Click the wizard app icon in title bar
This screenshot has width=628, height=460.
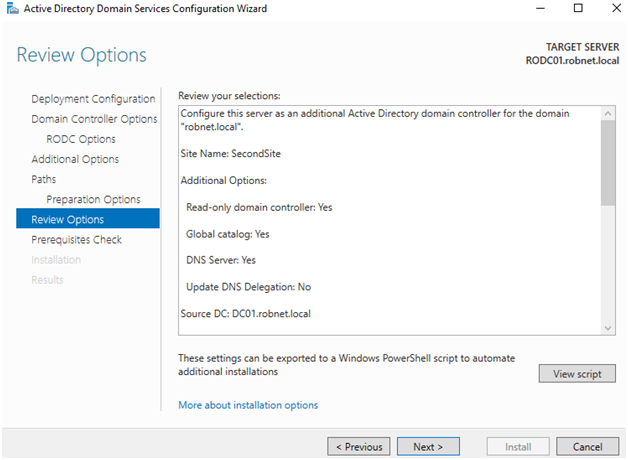[12, 8]
